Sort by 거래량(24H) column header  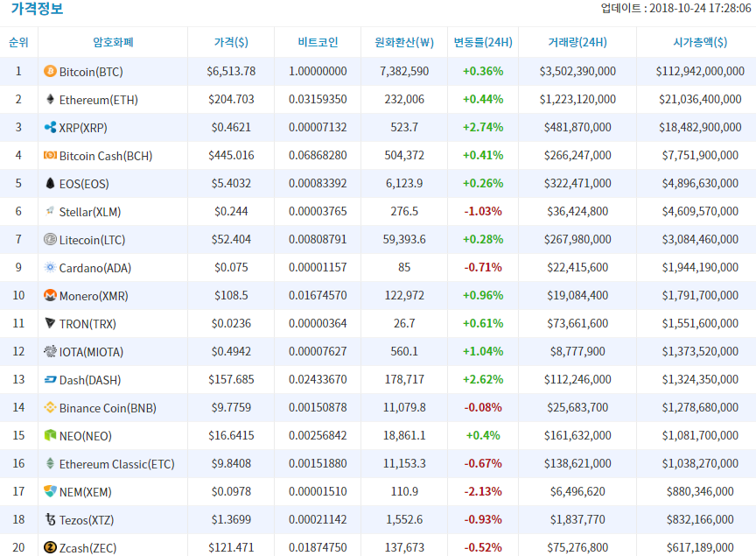577,43
